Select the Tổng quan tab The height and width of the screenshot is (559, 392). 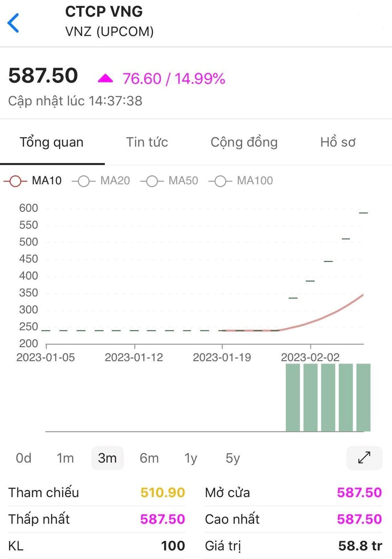click(52, 142)
